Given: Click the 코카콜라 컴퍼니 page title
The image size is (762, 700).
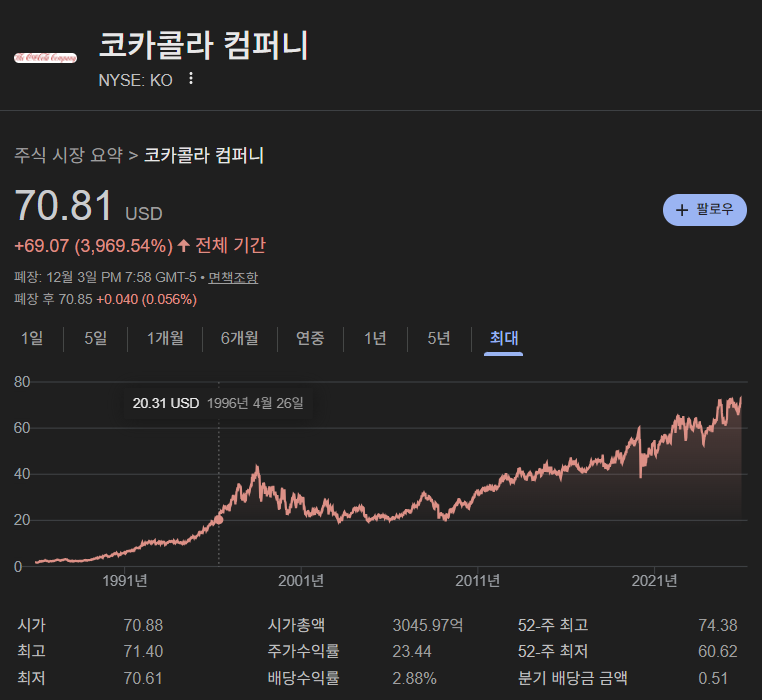Looking at the screenshot, I should pos(204,45).
